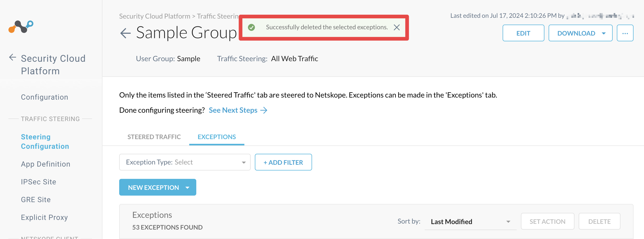This screenshot has height=239, width=644.
Task: Click the arrow after See Next Steps
Action: (264, 110)
